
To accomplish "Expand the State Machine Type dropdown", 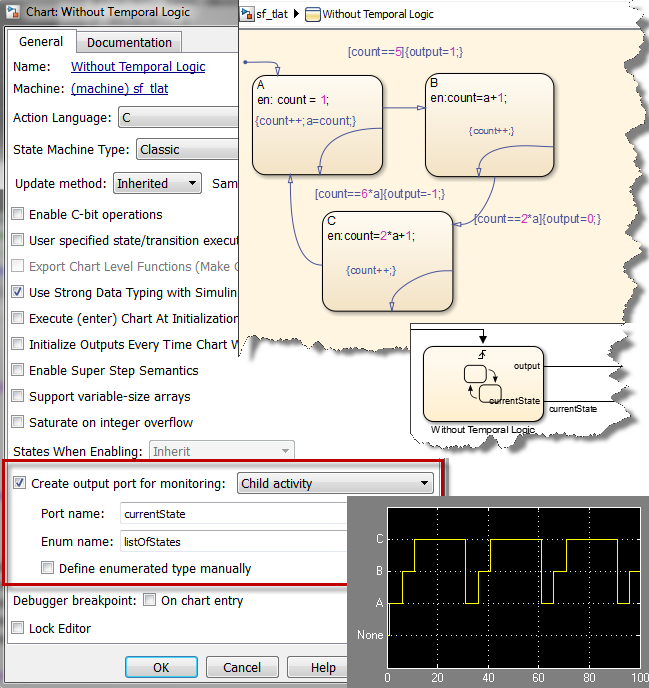I will point(185,150).
